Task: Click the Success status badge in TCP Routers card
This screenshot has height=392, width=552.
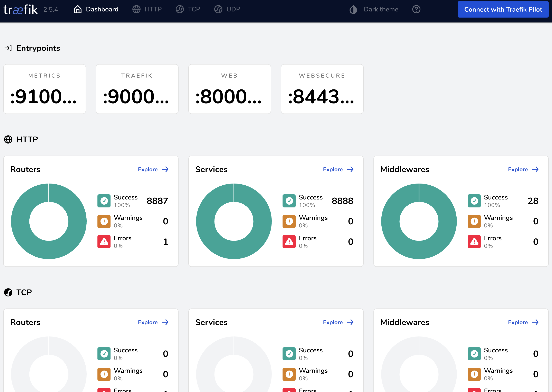Action: point(104,353)
